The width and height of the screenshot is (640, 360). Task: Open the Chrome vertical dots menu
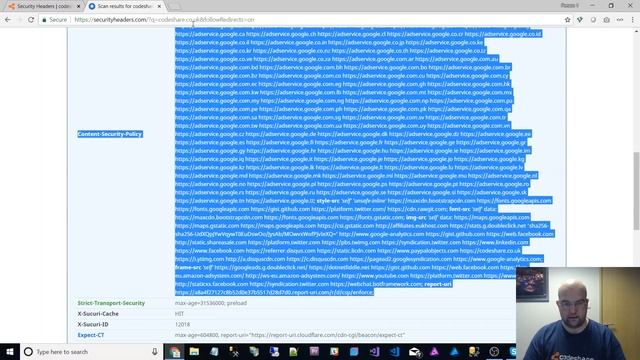pyautogui.click(x=633, y=20)
